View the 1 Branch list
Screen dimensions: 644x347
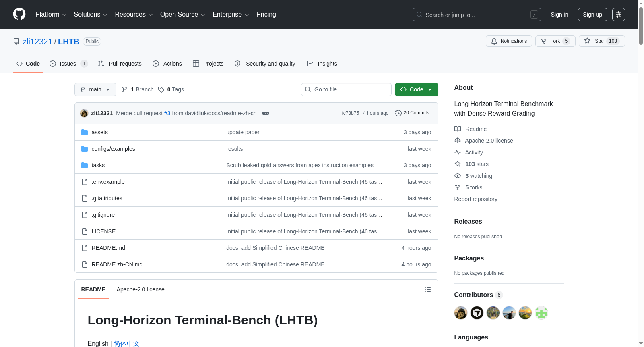click(x=138, y=89)
